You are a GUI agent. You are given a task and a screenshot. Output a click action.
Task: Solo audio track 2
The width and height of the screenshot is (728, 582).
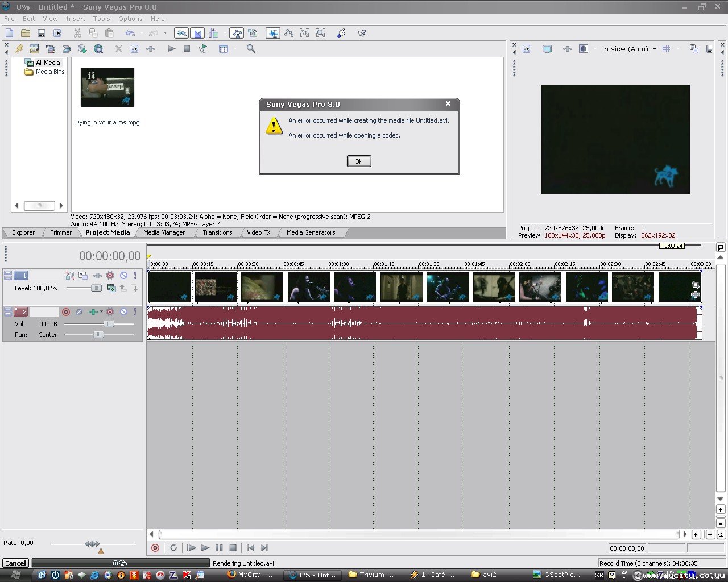[x=135, y=312]
